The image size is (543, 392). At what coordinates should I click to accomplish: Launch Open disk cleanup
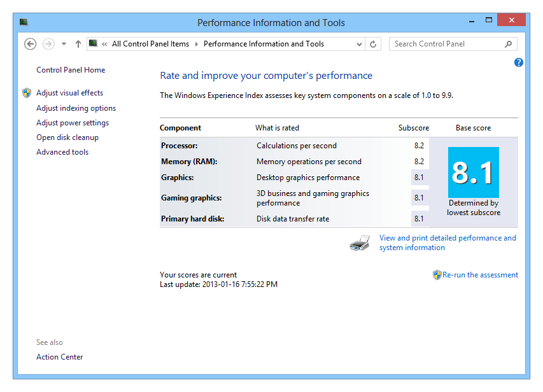click(67, 137)
